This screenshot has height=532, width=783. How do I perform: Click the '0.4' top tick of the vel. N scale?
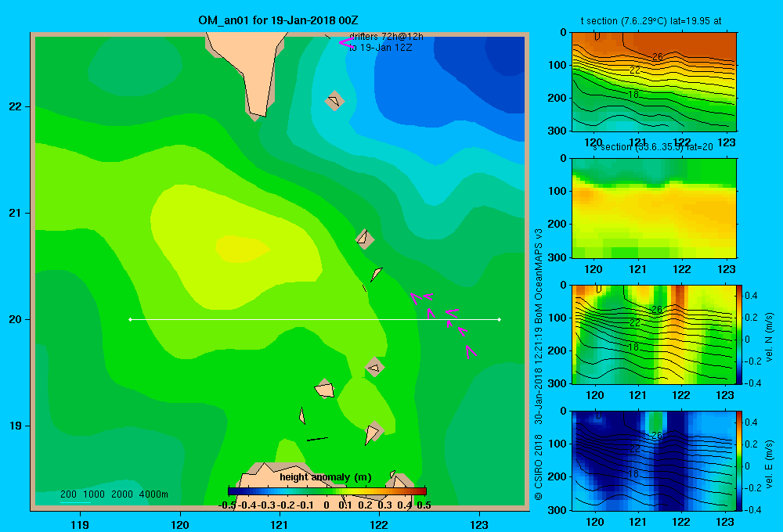752,296
